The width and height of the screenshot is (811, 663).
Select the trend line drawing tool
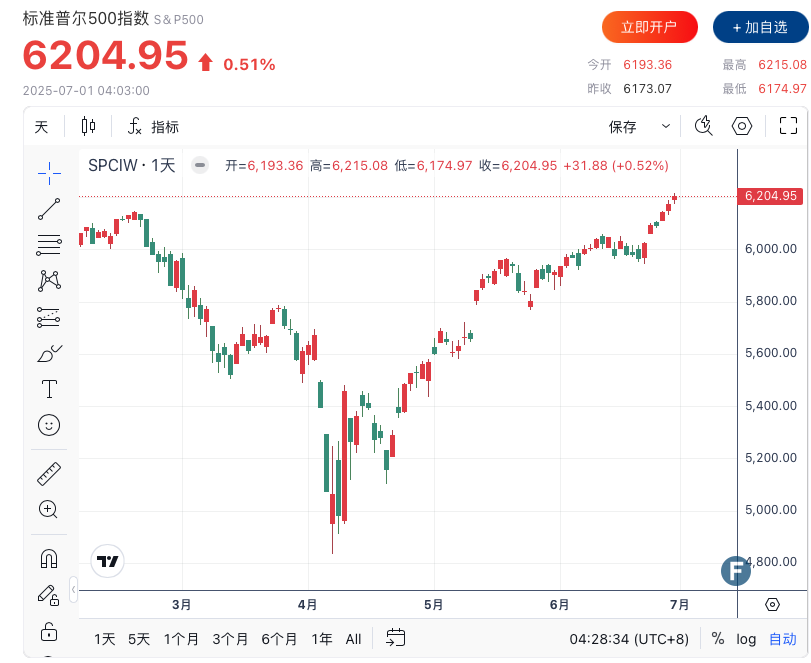49,209
